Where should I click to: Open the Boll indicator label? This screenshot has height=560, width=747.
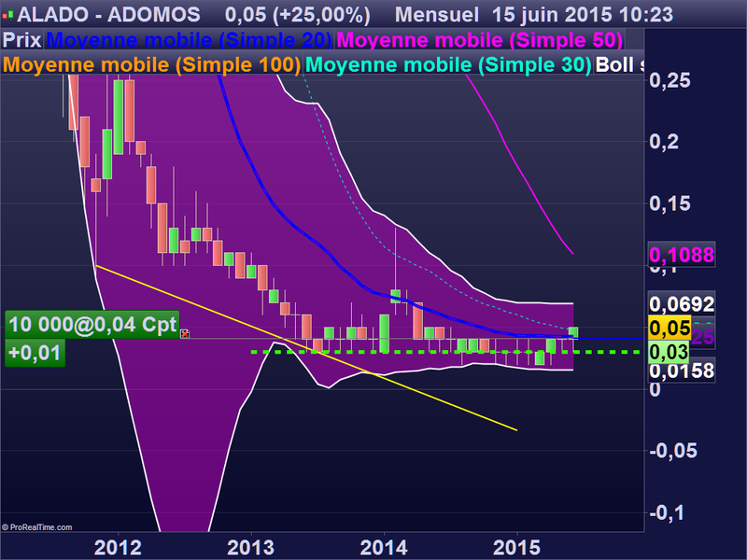click(618, 64)
